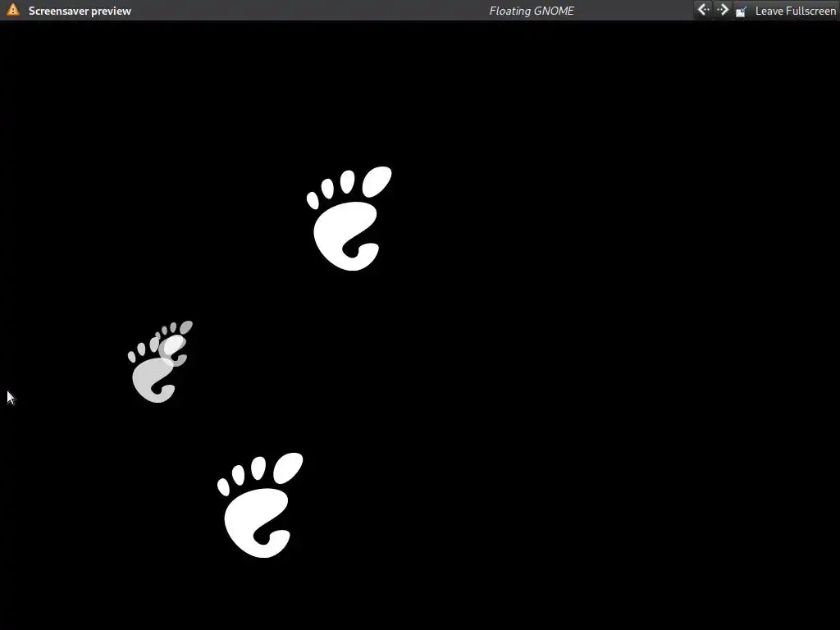
Task: Go to the next screensaver
Action: pos(722,10)
